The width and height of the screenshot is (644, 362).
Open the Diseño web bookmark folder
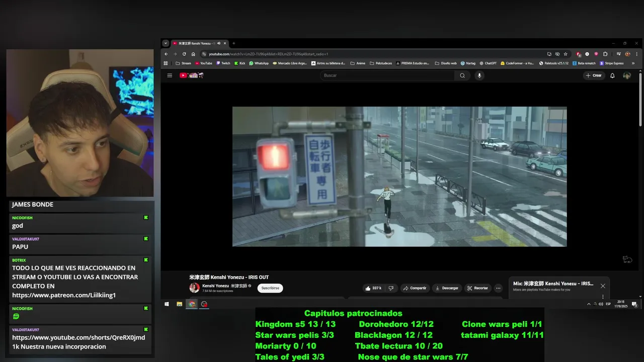(x=446, y=63)
